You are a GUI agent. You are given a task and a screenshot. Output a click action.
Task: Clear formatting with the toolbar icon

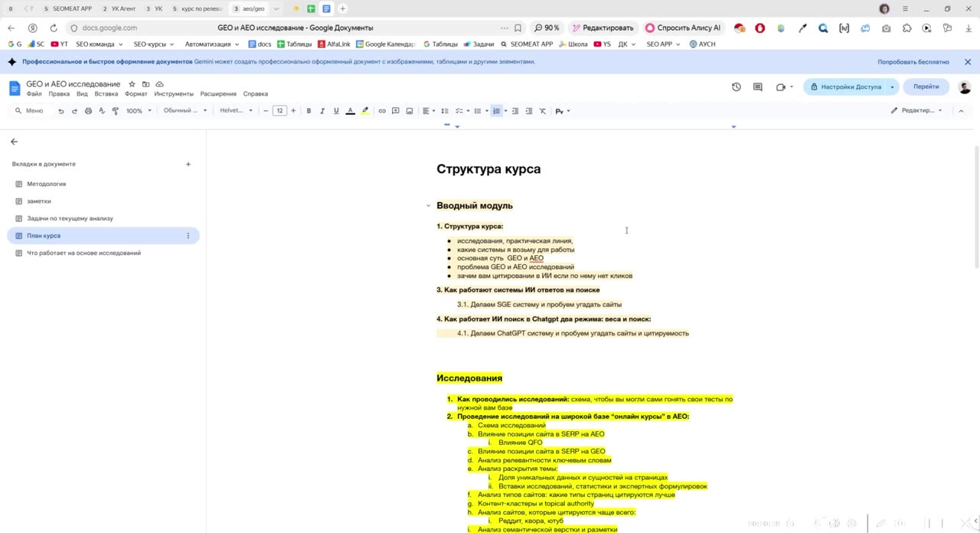tap(543, 111)
